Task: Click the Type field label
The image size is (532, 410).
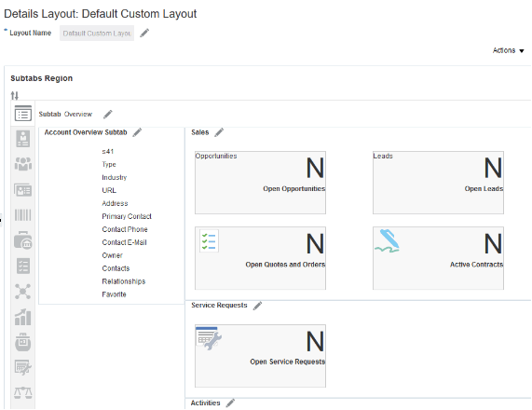Action: coord(109,164)
